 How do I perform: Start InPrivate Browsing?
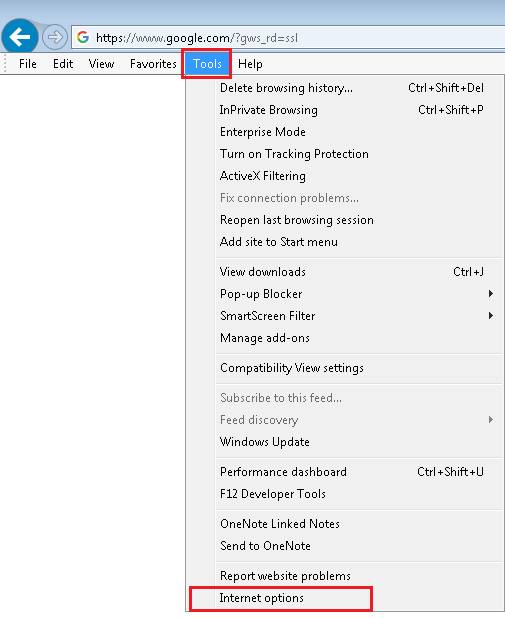click(x=345, y=110)
